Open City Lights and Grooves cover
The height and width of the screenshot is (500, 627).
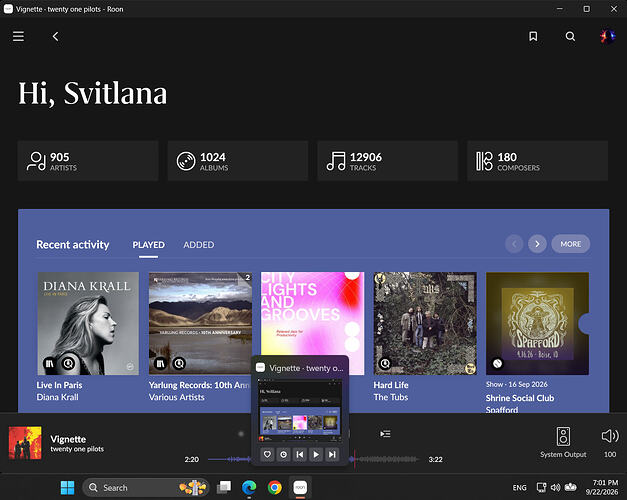click(312, 314)
